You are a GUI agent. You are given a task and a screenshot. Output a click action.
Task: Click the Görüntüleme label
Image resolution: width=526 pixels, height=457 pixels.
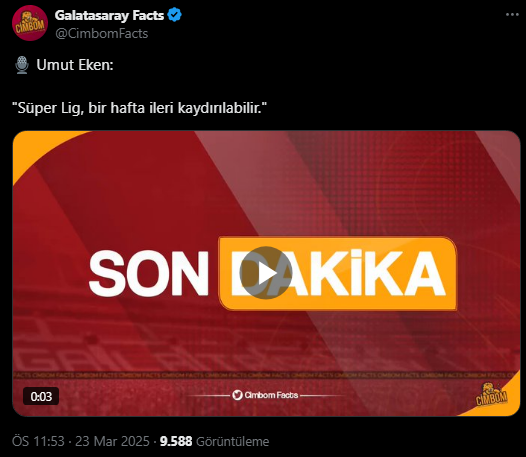coord(232,441)
